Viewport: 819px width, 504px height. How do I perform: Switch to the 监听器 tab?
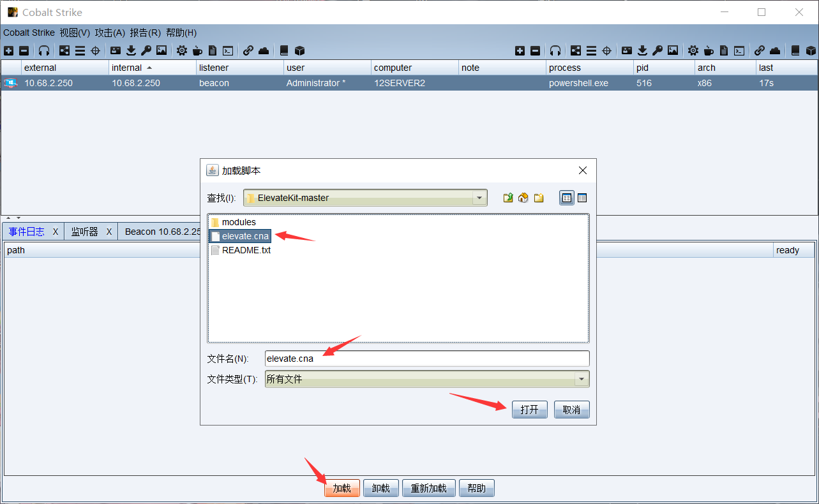(85, 232)
